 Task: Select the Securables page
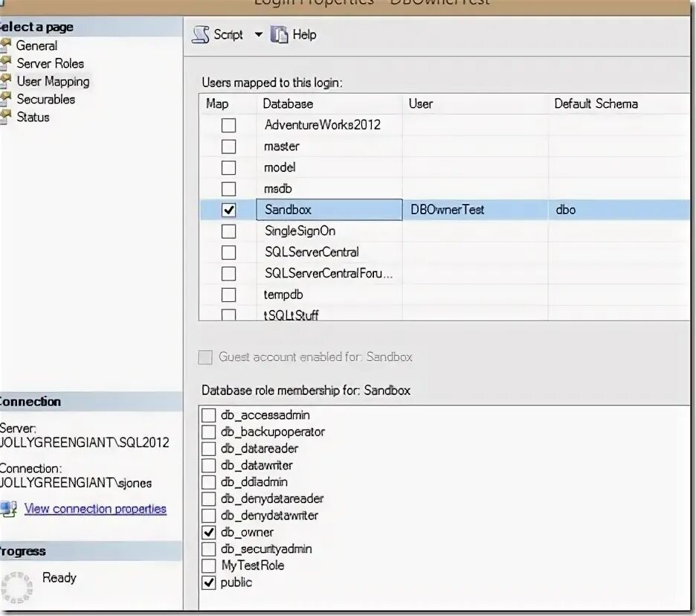tap(48, 99)
